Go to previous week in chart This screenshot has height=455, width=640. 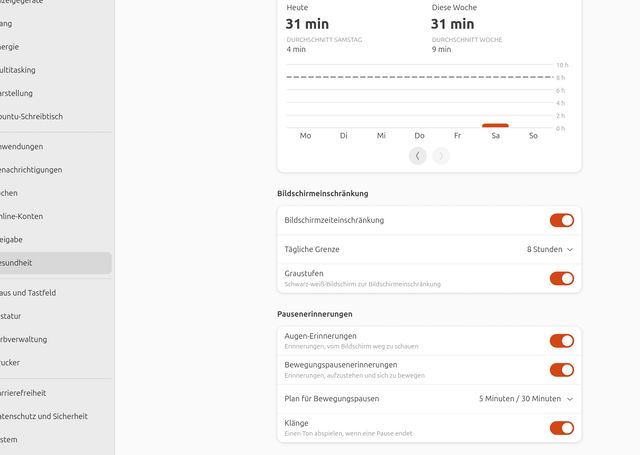click(418, 155)
